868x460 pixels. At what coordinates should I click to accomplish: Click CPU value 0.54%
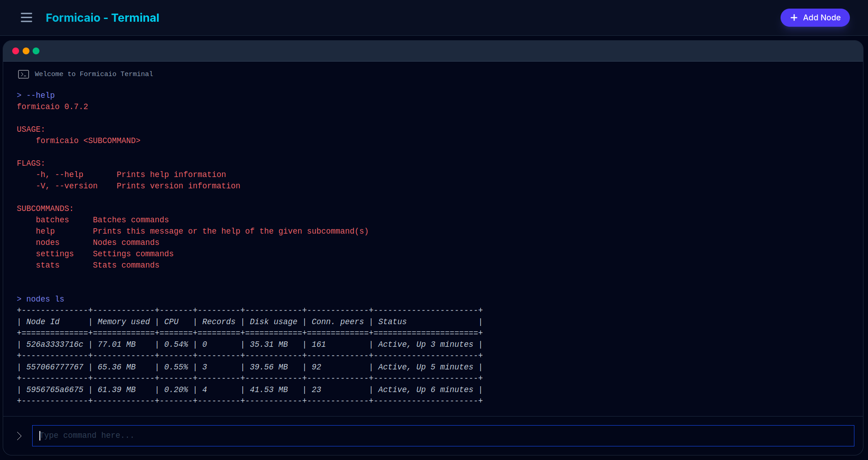click(x=176, y=344)
